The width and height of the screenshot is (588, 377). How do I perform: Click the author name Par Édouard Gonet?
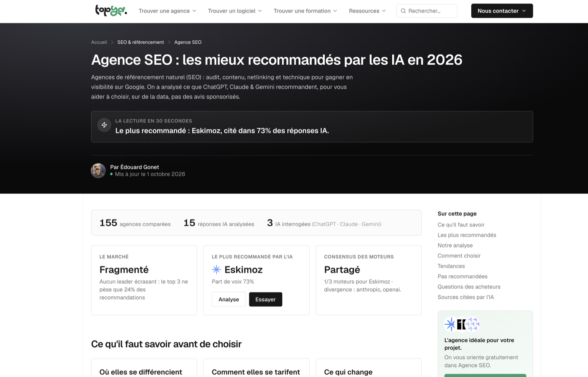134,167
